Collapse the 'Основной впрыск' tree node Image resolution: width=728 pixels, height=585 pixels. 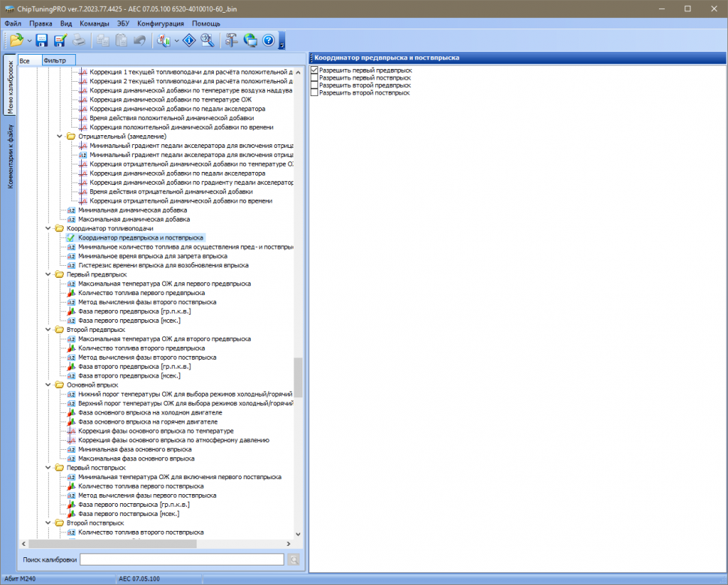point(49,385)
